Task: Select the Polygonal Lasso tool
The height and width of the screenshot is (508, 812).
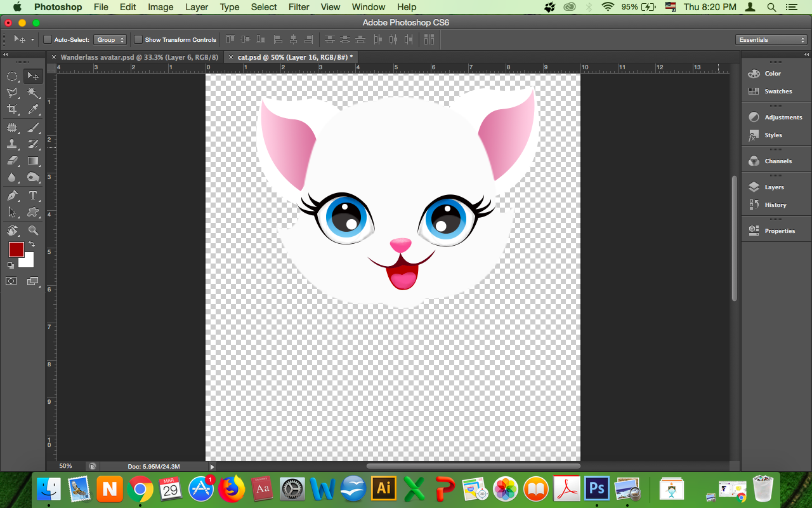Action: (x=12, y=93)
